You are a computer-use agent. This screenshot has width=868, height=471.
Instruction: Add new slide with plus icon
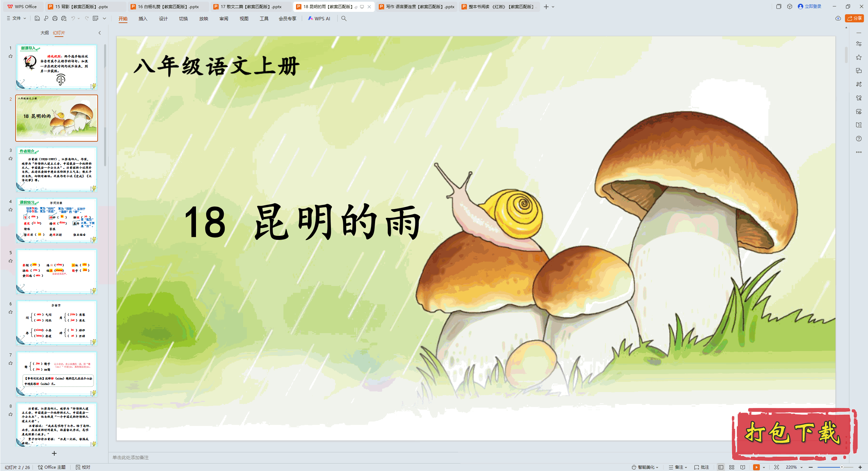(54, 453)
